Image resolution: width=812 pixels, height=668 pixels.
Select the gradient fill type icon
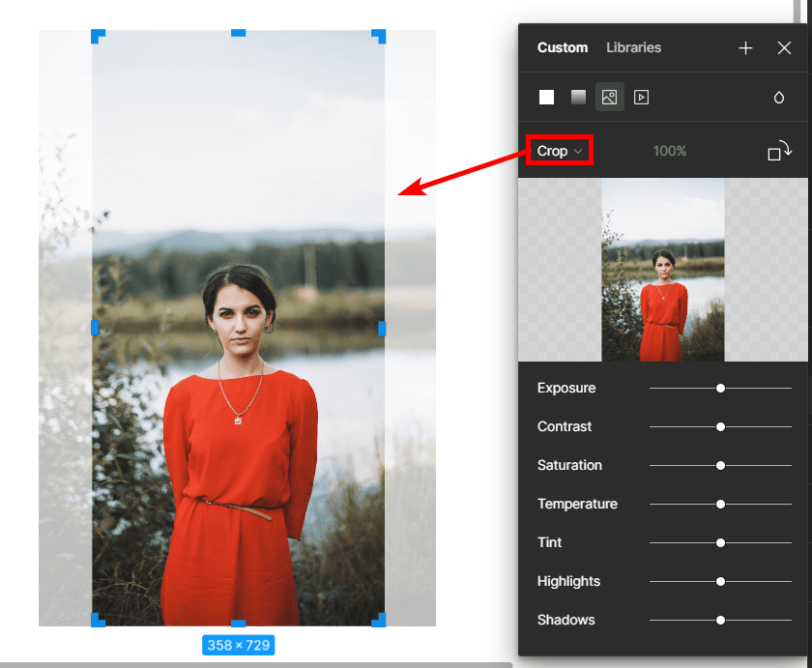tap(578, 97)
